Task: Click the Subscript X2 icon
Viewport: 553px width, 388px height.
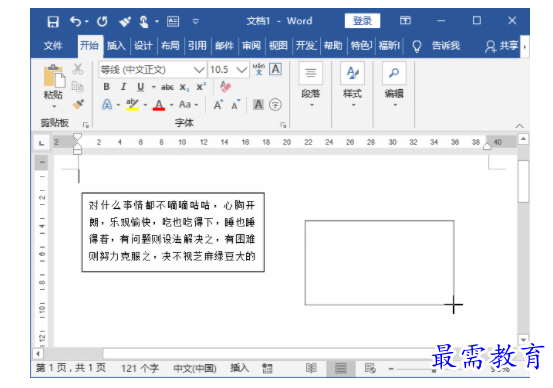Action: (184, 87)
